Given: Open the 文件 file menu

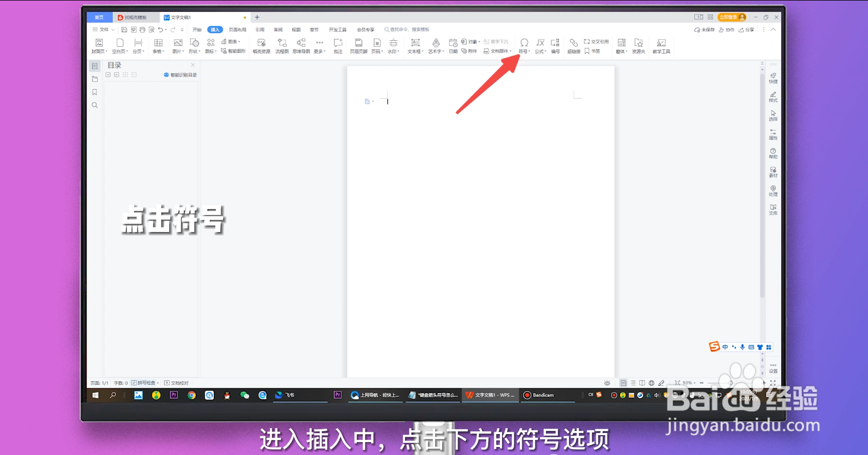Looking at the screenshot, I should pyautogui.click(x=103, y=29).
